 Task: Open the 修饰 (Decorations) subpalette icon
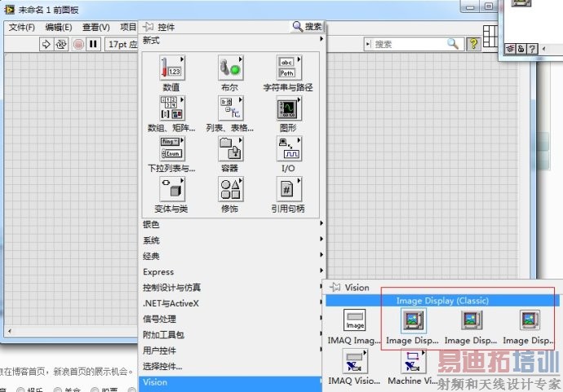pos(231,189)
